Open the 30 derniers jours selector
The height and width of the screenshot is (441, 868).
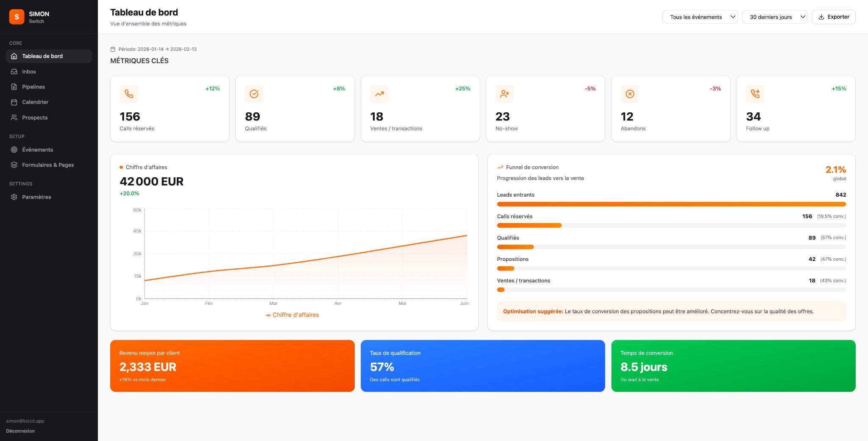coord(774,17)
